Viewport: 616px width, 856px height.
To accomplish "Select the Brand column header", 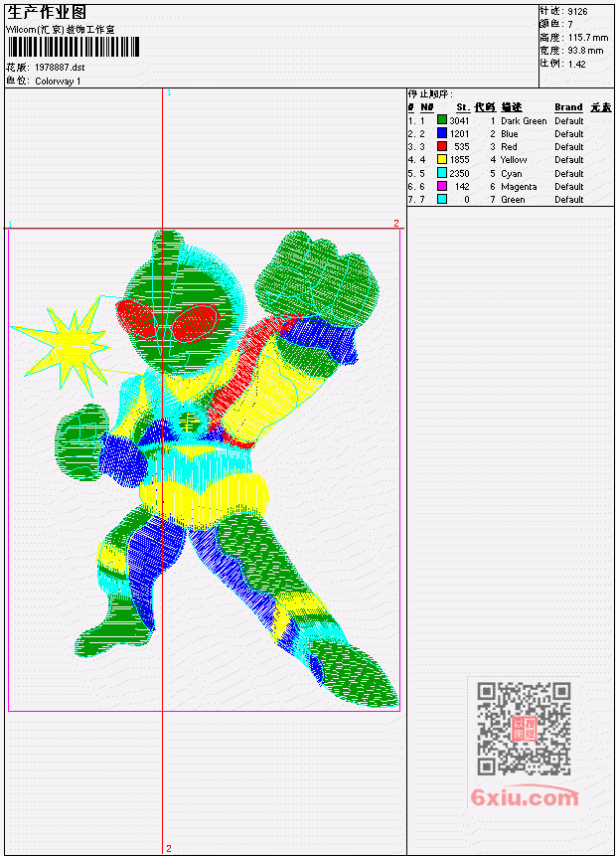I will tap(568, 107).
